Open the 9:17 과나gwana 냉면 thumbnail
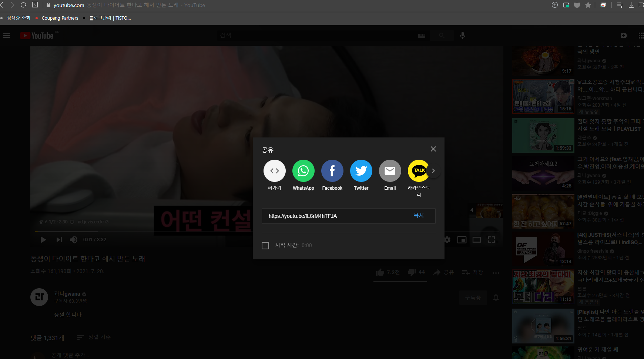The image size is (644, 359). pyautogui.click(x=543, y=61)
